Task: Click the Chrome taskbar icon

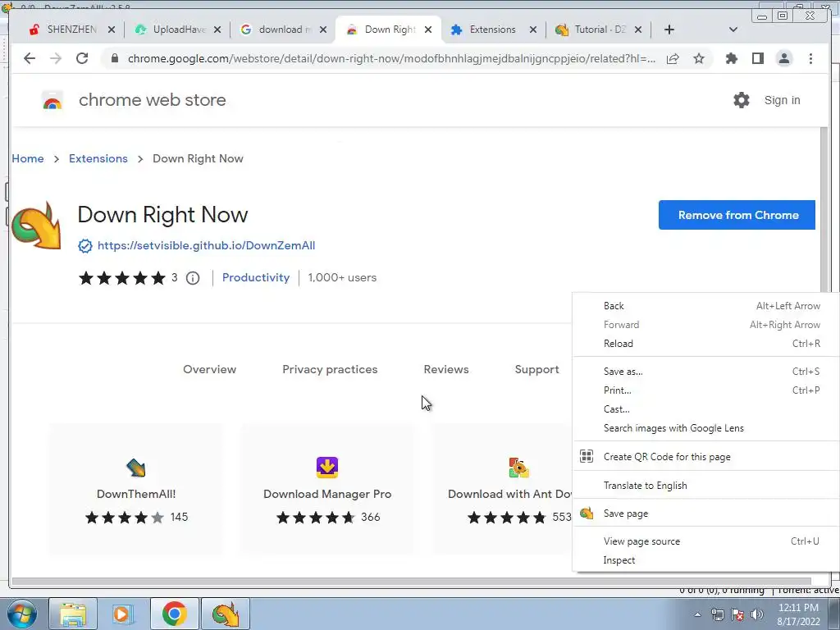Action: point(175,614)
